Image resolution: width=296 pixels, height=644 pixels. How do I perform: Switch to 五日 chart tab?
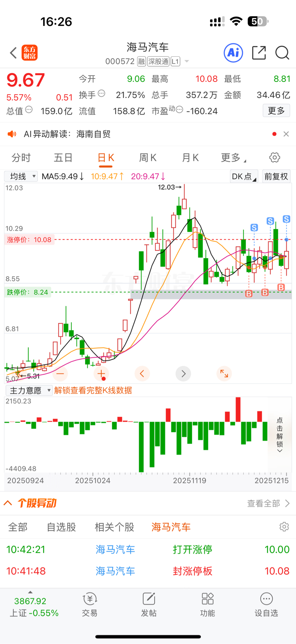[63, 157]
